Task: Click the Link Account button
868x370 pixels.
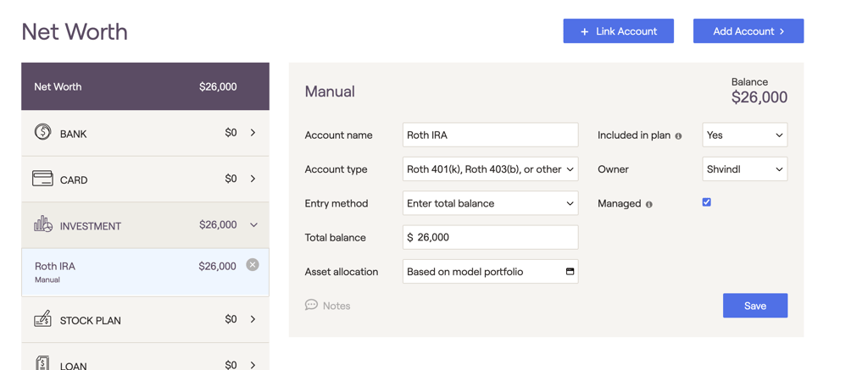Action: (x=618, y=31)
